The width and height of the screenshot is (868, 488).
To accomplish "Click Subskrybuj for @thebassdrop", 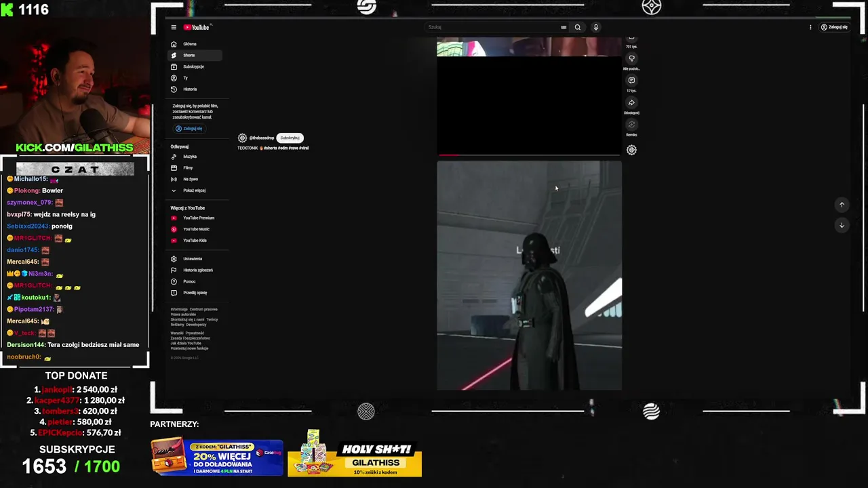I will 290,138.
